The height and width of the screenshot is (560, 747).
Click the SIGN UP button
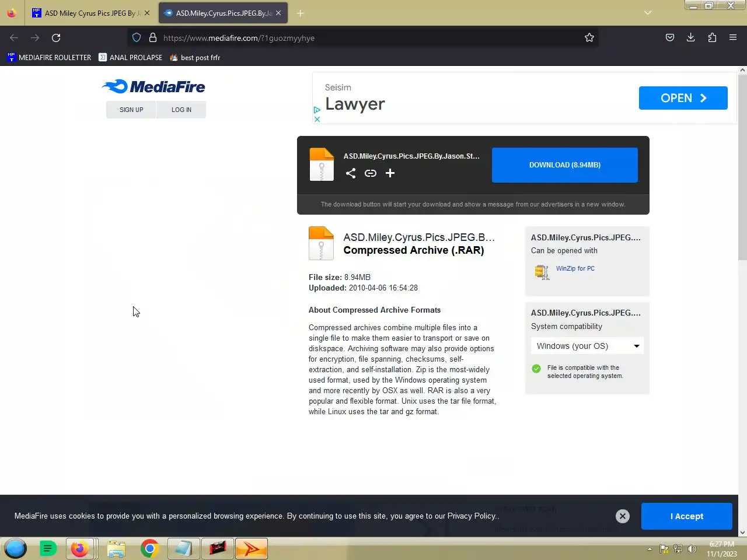pos(131,110)
